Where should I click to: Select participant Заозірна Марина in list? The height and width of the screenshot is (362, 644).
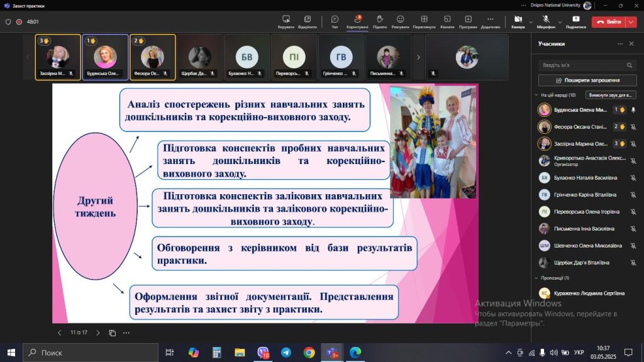click(x=587, y=144)
